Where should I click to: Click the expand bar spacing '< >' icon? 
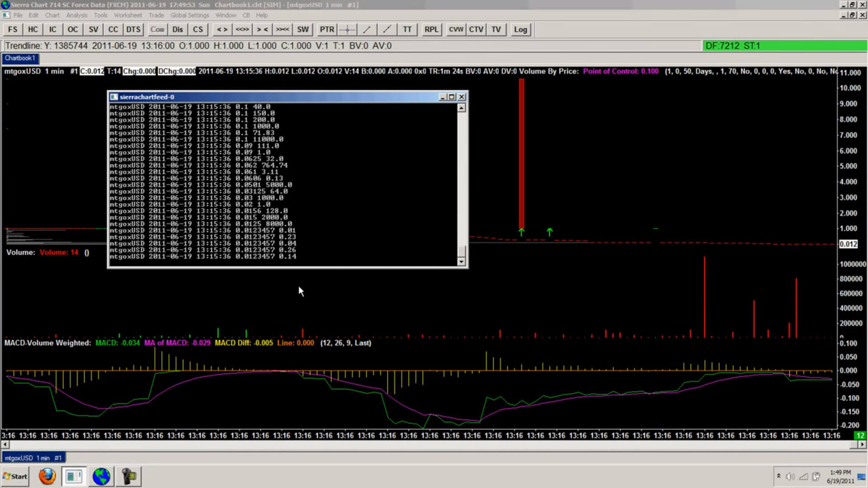click(x=222, y=29)
